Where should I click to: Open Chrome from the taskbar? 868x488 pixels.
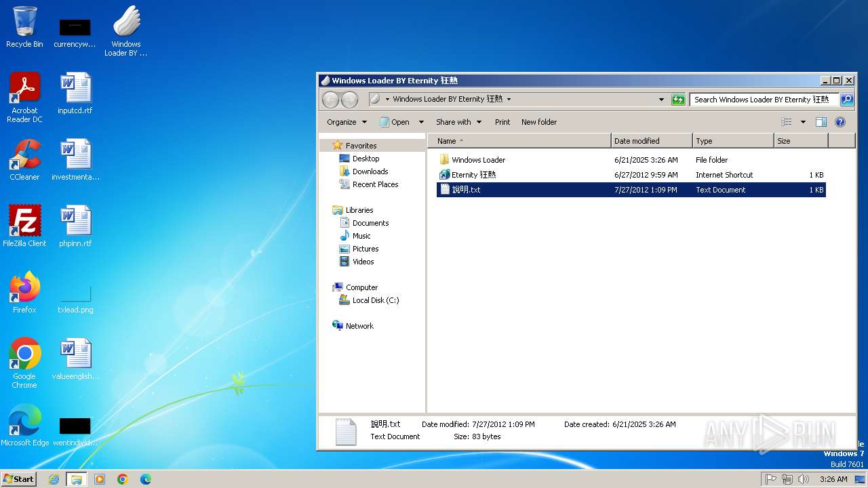[123, 479]
